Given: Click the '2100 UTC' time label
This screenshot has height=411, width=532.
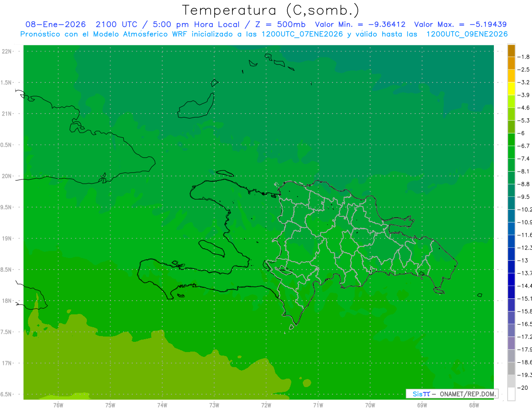Looking at the screenshot, I should click(117, 24).
